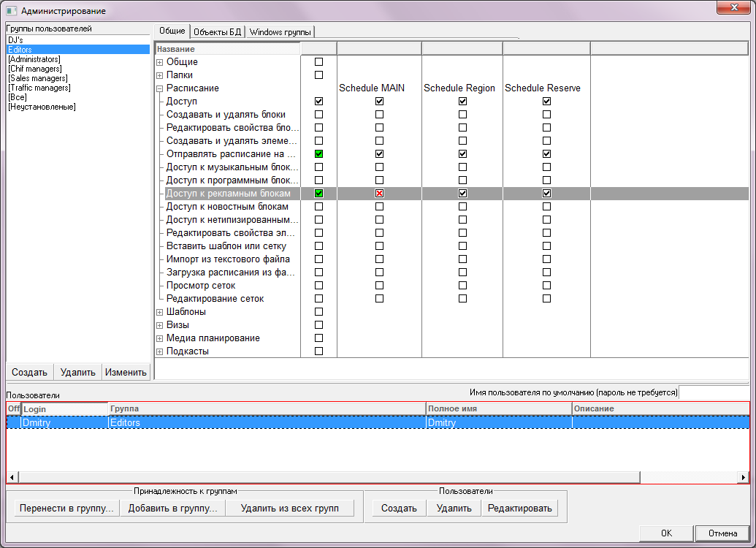Click Создать under user groups
756x548 pixels.
(29, 373)
